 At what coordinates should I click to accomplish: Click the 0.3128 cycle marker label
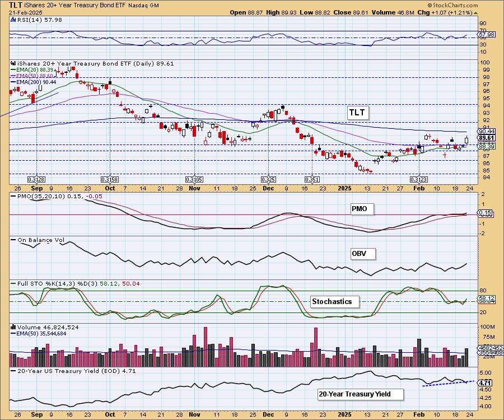coord(36,180)
